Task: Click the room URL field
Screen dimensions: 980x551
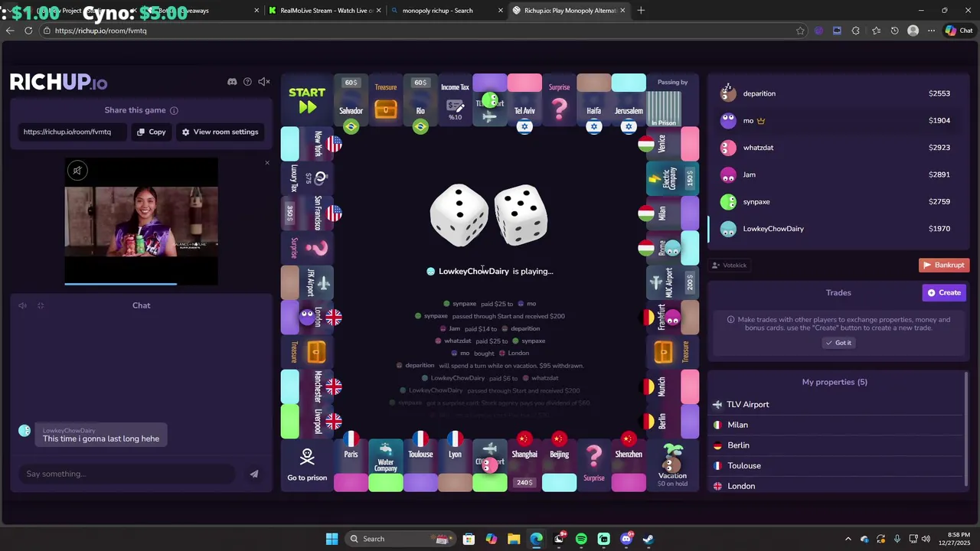Action: click(x=73, y=132)
